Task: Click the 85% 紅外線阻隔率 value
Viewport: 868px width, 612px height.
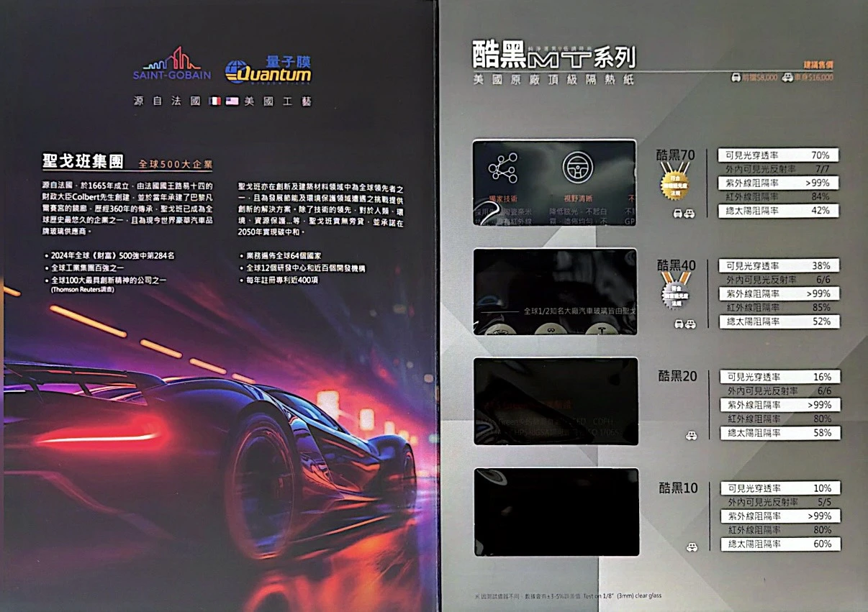Action: [x=820, y=307]
